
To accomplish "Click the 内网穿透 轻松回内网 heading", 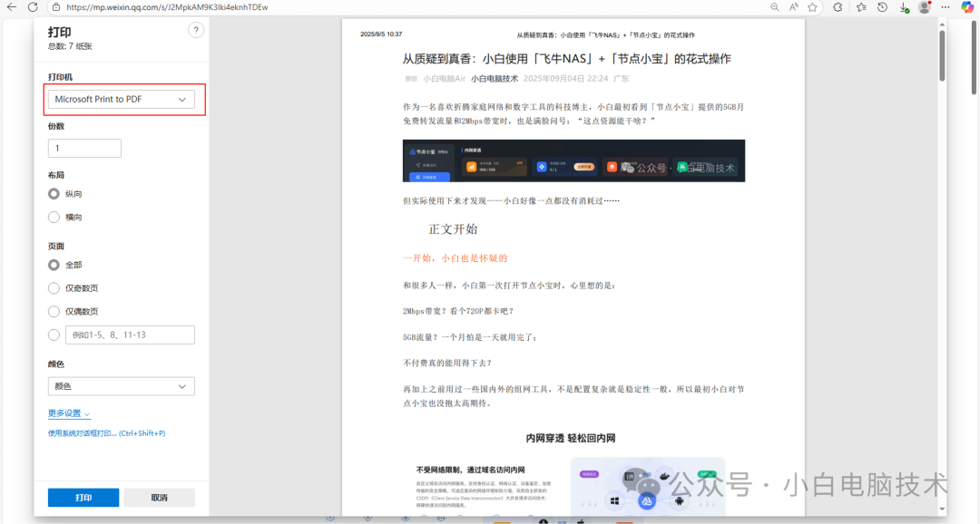I will click(570, 438).
